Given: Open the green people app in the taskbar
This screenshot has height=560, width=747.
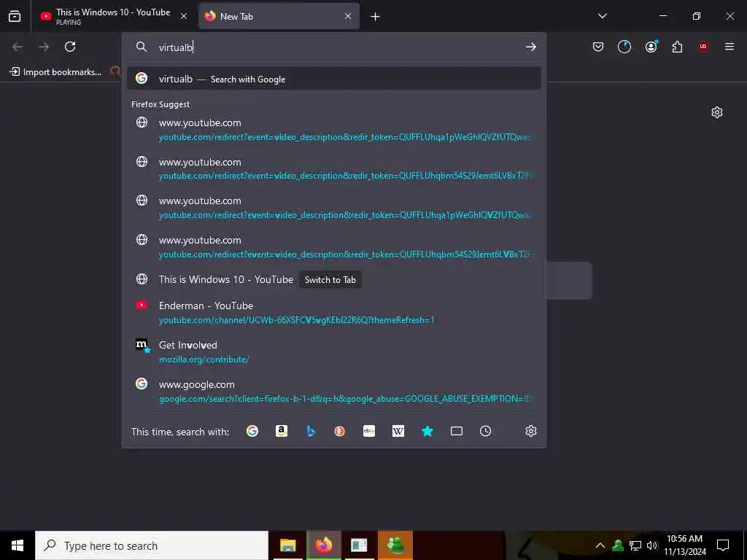Looking at the screenshot, I should pos(395,545).
